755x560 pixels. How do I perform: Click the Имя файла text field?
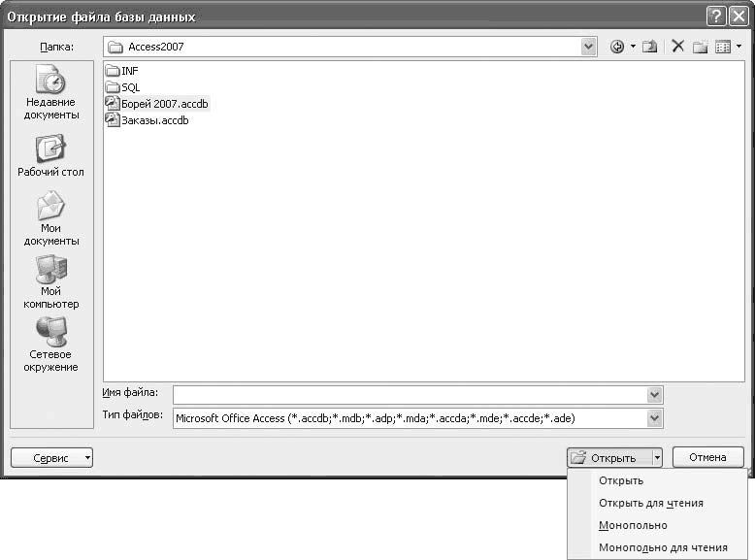pyautogui.click(x=408, y=395)
